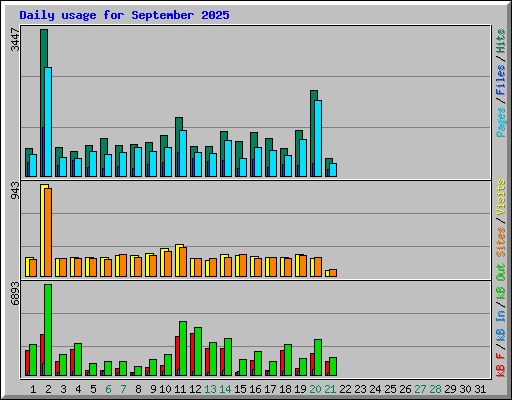512x400 pixels.
Task: Select day 19 label on the x-axis
Action: [300, 389]
